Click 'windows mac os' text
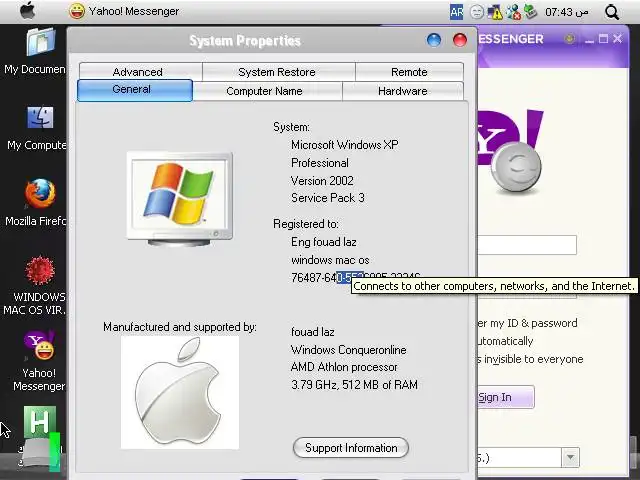The width and height of the screenshot is (640, 480). 330,260
